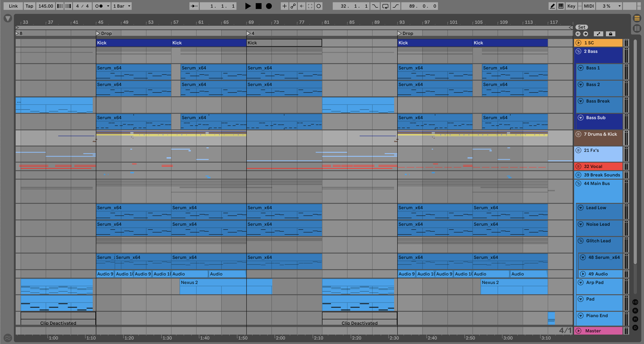Toggle computer MIDI keyboard icon
This screenshot has width=644, height=344.
pos(561,6)
